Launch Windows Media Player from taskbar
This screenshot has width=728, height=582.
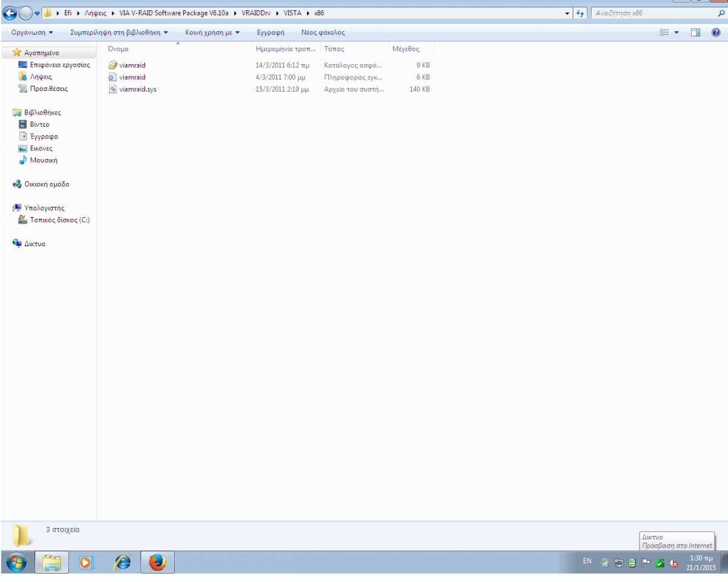coord(86,563)
